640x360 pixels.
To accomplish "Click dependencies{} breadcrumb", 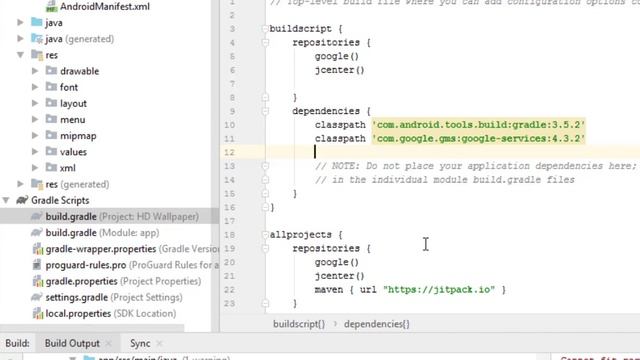I will (376, 324).
